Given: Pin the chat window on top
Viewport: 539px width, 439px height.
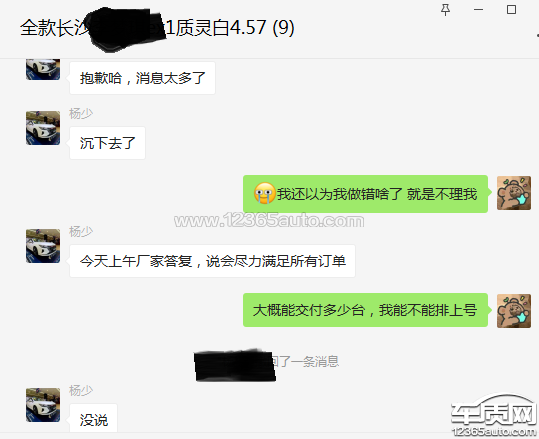Looking at the screenshot, I should pyautogui.click(x=446, y=10).
